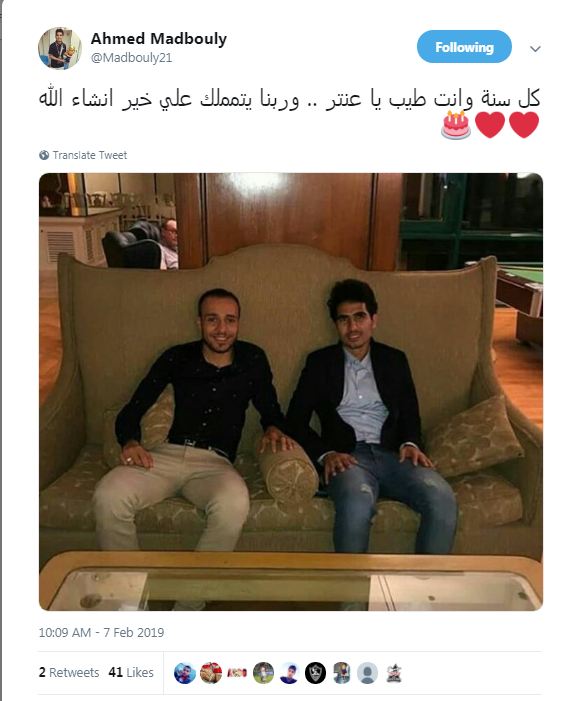Open the first liker's avatar with the blue background
The height and width of the screenshot is (701, 575).
[x=185, y=673]
